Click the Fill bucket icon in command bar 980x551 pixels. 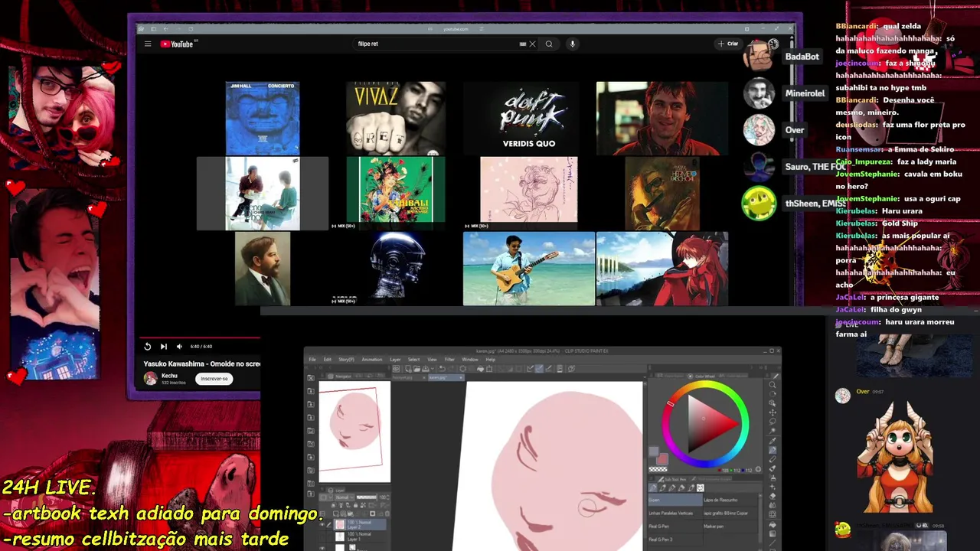[x=480, y=369]
